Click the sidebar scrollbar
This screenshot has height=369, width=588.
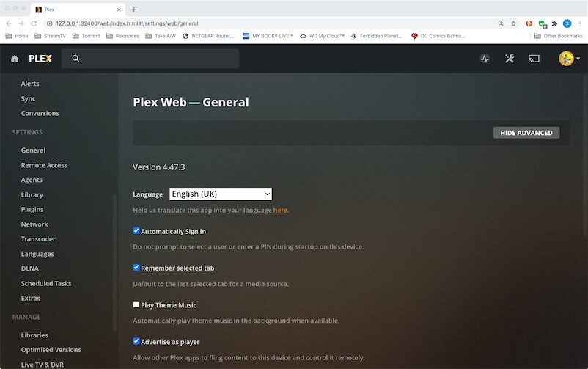click(x=114, y=263)
